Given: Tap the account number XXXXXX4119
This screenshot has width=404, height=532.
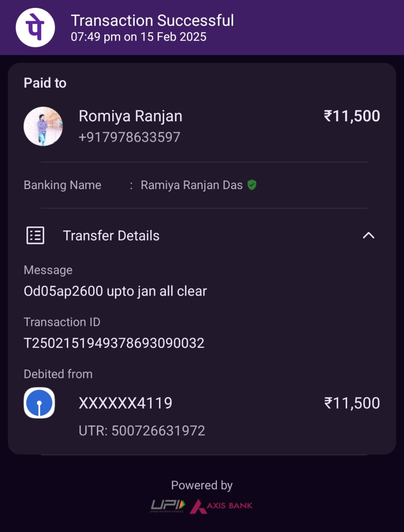Looking at the screenshot, I should [x=126, y=403].
